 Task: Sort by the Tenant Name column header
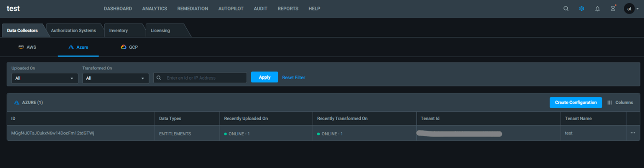[593, 118]
